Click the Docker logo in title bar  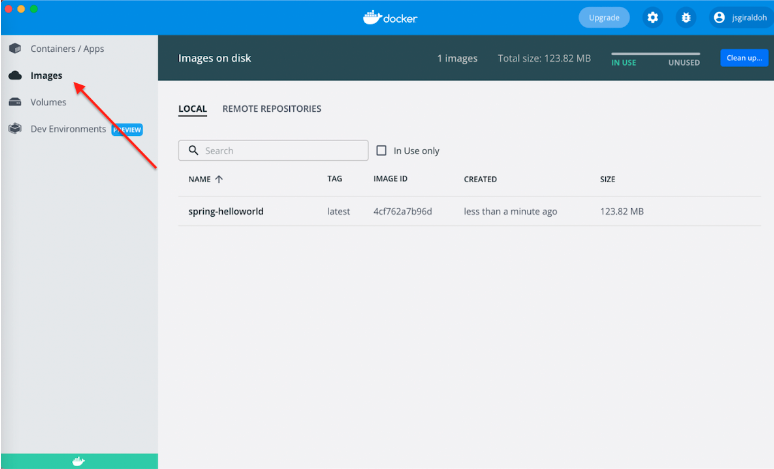[388, 17]
